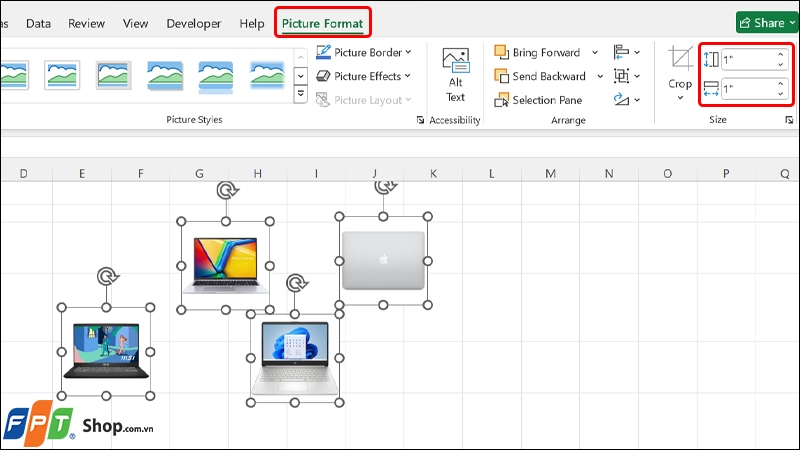Select column O header
Viewport: 800px width, 450px height.
pyautogui.click(x=667, y=173)
